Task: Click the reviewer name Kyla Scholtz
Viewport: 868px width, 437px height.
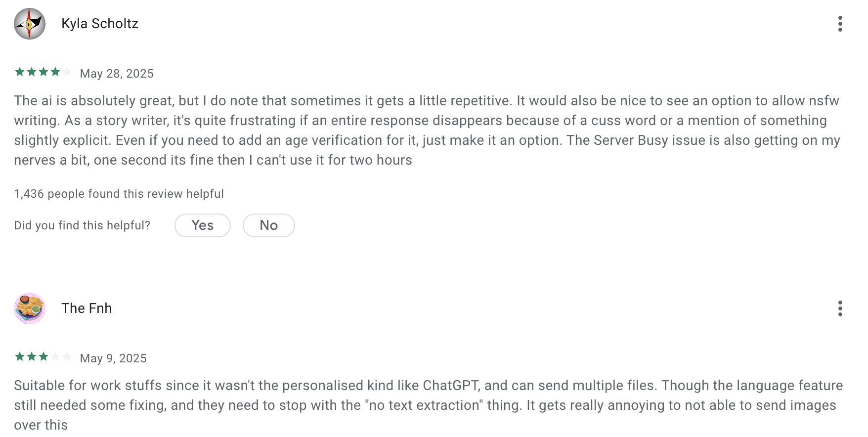Action: click(100, 24)
